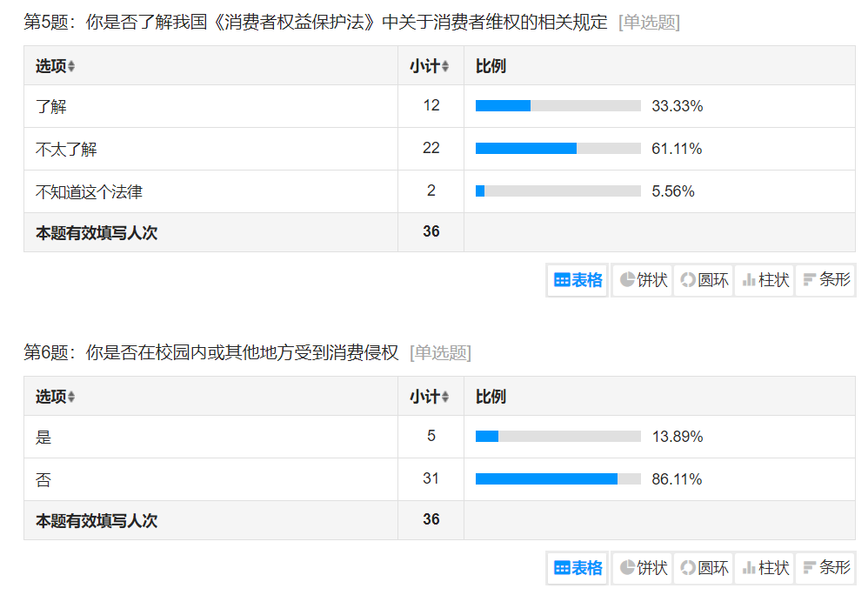Viewport: 868px width, 595px height.
Task: Display question 5 as column chart
Action: [x=765, y=280]
